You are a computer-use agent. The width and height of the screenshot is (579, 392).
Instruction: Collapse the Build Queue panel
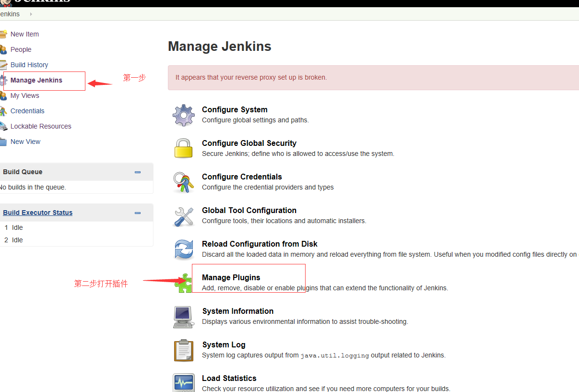pos(138,172)
